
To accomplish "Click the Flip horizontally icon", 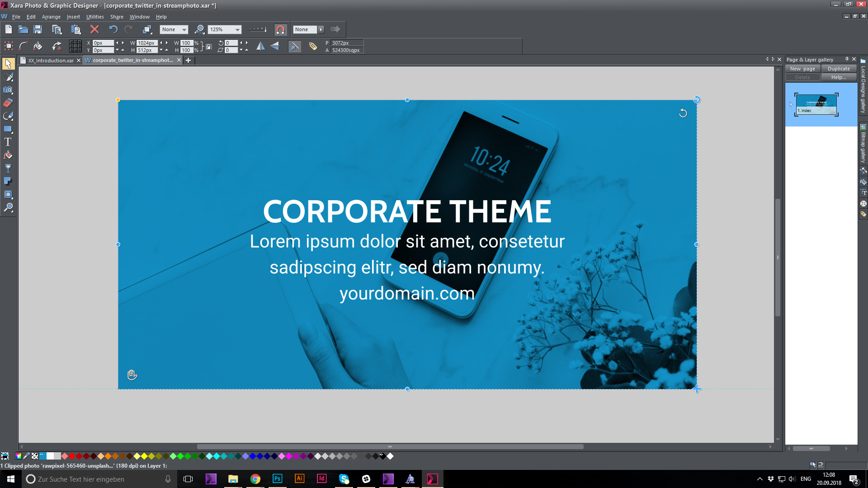I will click(x=261, y=46).
